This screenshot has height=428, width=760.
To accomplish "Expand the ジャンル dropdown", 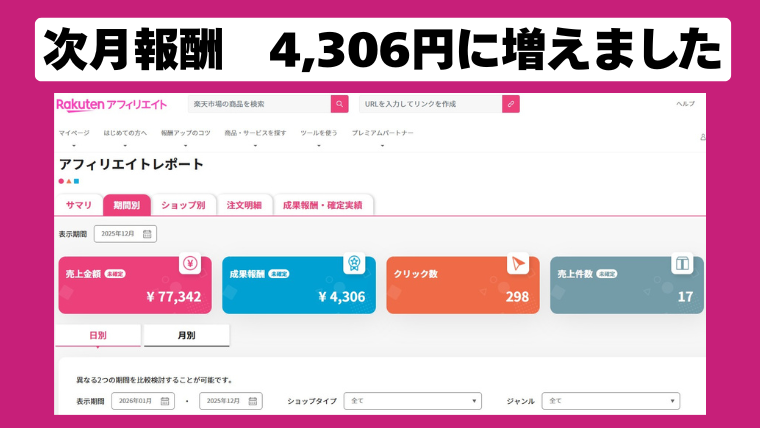I will 610,401.
